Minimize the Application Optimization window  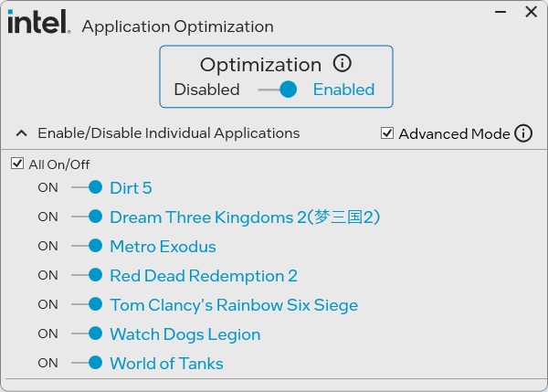[501, 13]
